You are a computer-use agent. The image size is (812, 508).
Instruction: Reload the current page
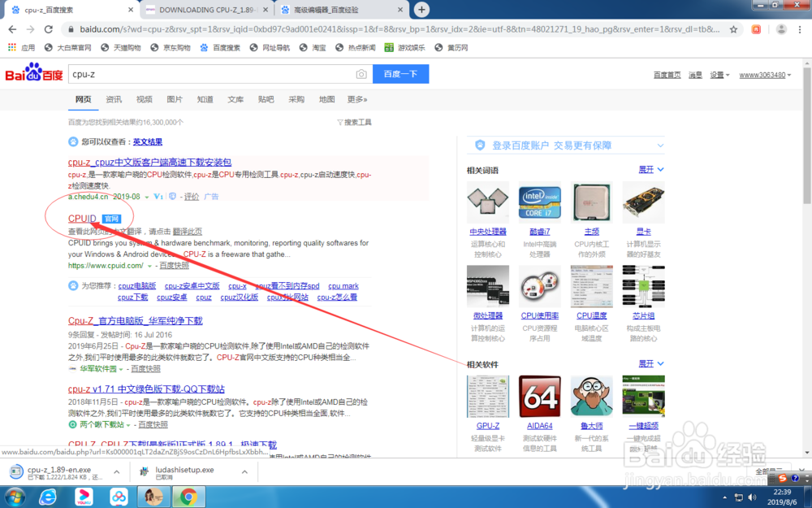[49, 28]
